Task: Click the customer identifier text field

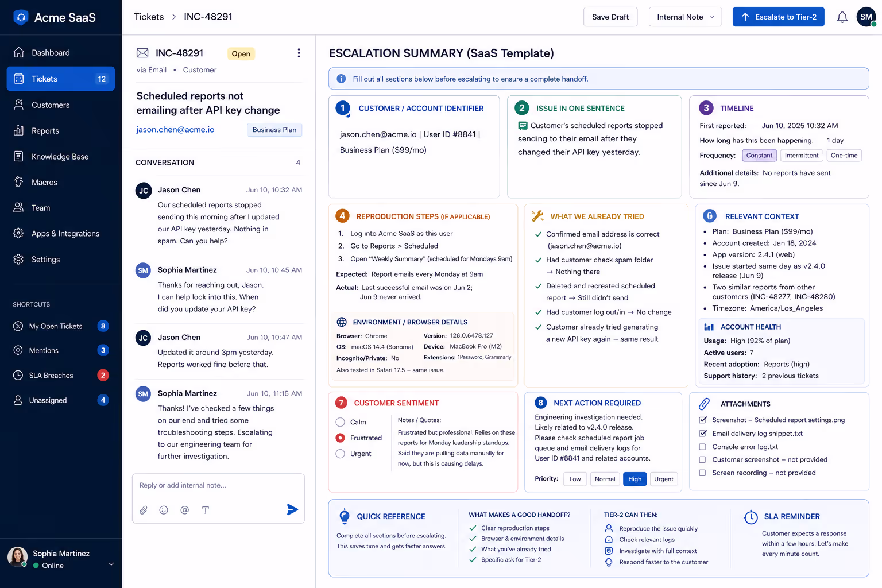Action: [411, 142]
